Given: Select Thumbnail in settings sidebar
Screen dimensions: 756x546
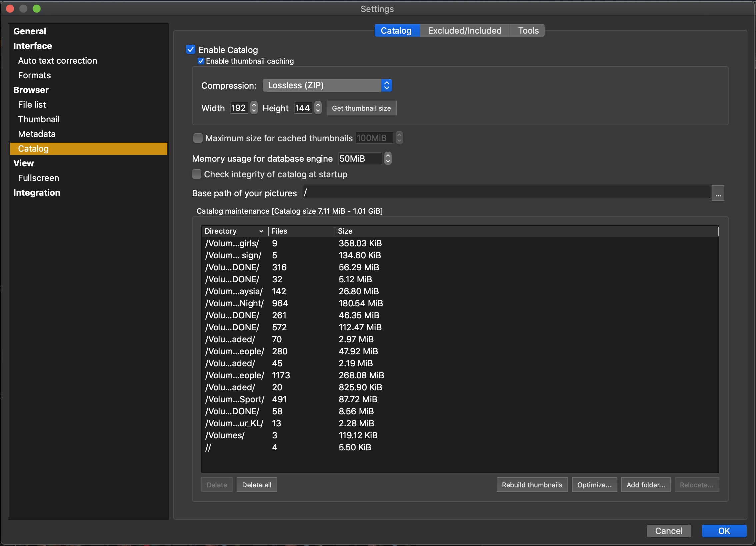Looking at the screenshot, I should [39, 119].
